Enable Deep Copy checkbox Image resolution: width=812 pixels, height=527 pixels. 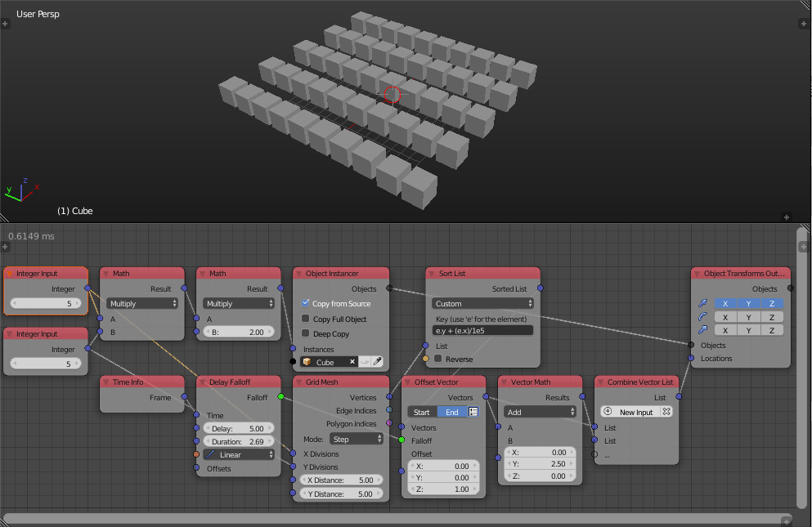306,333
